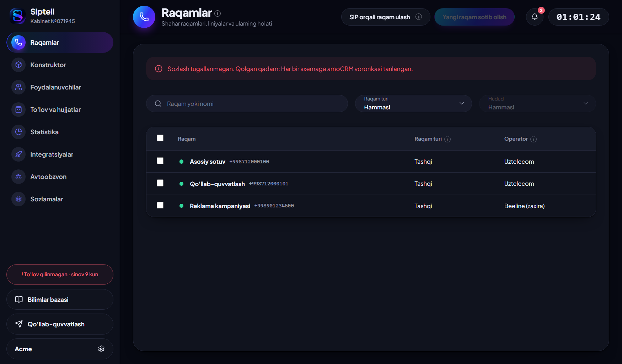
Task: Open the Hudud filter dropdown
Action: (537, 103)
